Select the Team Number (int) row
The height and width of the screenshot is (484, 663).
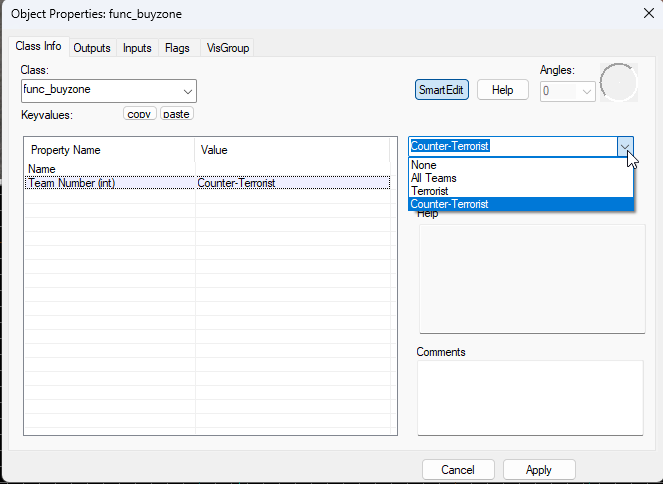click(207, 183)
